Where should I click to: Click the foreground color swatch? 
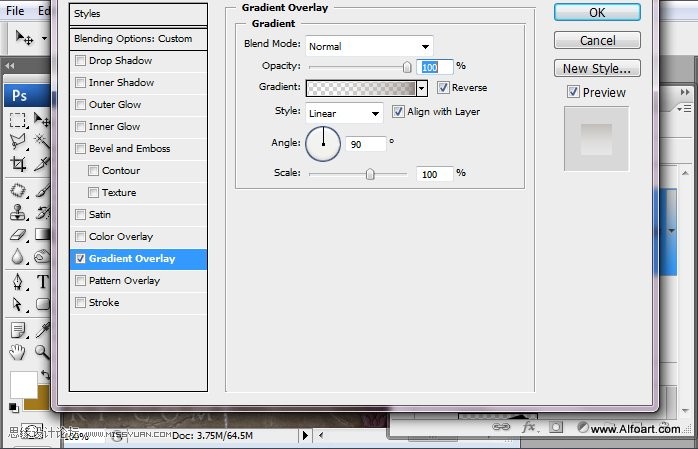point(23,384)
